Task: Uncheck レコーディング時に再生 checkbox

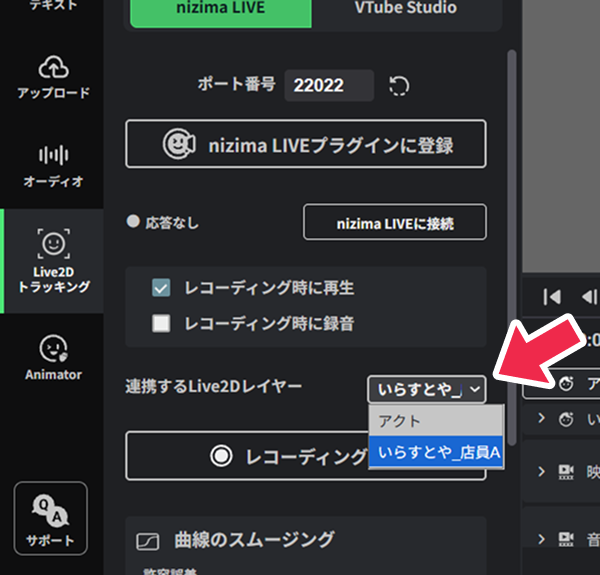Action: (x=161, y=288)
